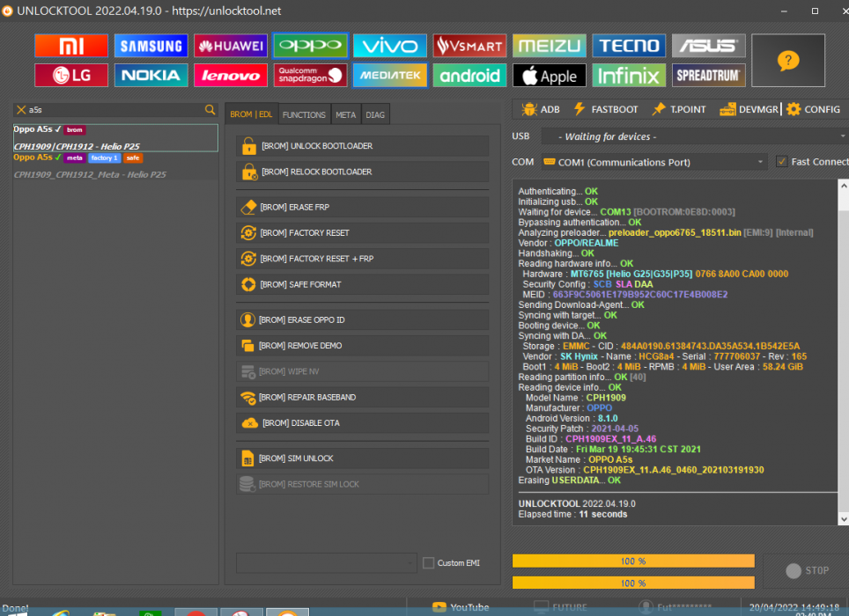Image resolution: width=849 pixels, height=616 pixels.
Task: Run BROM Remove Demo
Action: click(x=362, y=346)
